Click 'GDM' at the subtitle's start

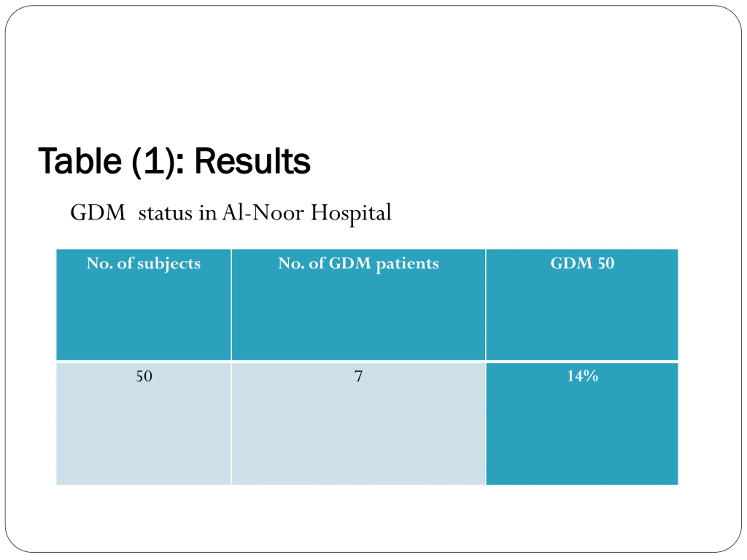point(97,213)
